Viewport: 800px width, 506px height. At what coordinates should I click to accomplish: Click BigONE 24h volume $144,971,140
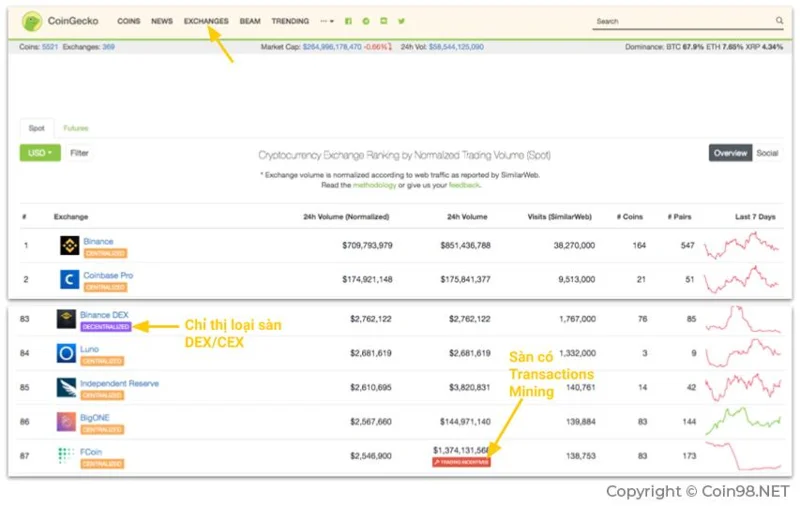coord(465,421)
